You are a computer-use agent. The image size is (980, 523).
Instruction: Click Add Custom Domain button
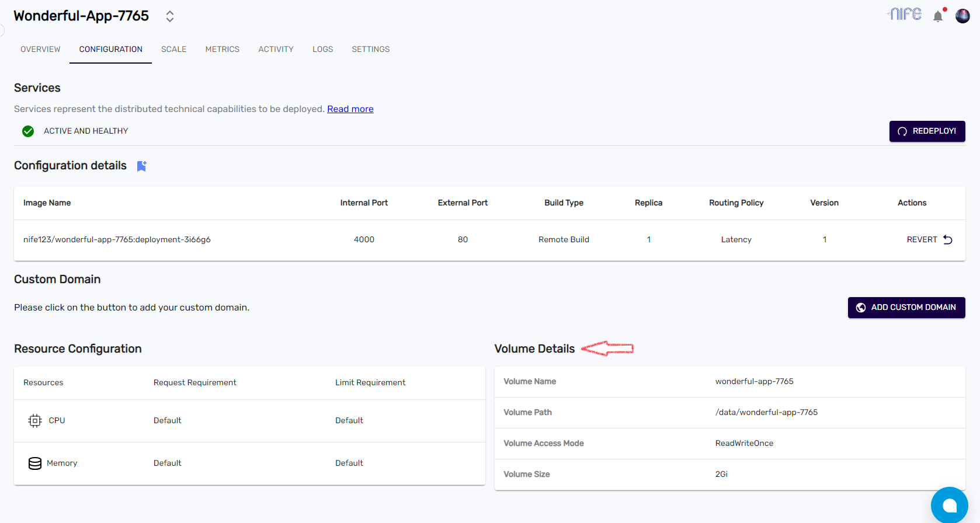[x=906, y=308]
